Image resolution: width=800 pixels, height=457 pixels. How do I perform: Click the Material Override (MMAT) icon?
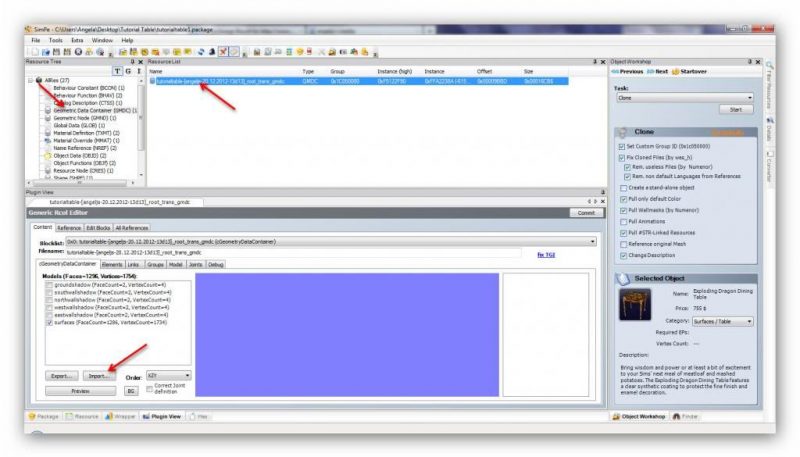(48, 141)
